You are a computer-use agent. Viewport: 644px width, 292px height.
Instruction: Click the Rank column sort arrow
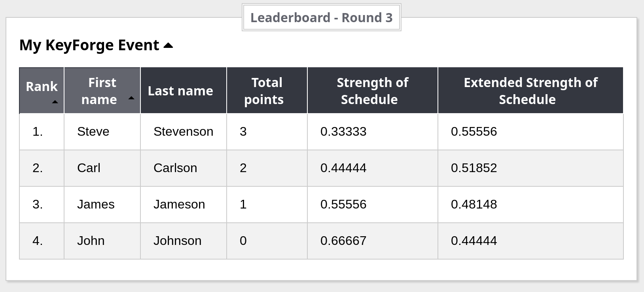55,102
